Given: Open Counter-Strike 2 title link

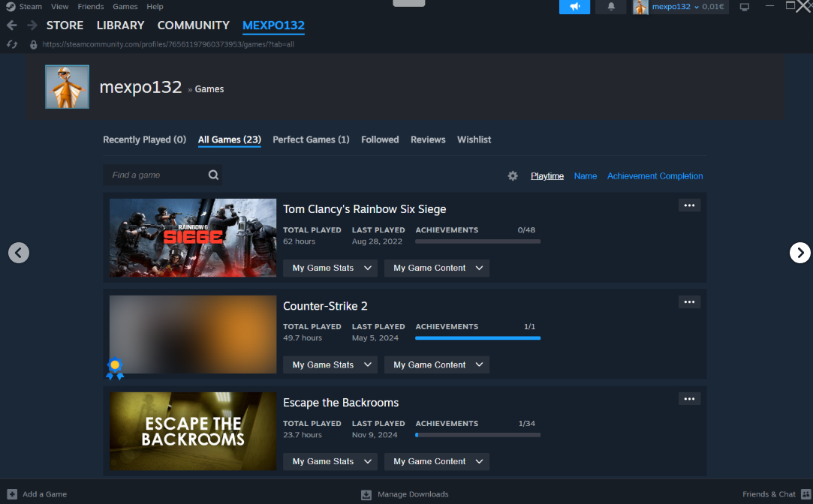Looking at the screenshot, I should pos(325,306).
